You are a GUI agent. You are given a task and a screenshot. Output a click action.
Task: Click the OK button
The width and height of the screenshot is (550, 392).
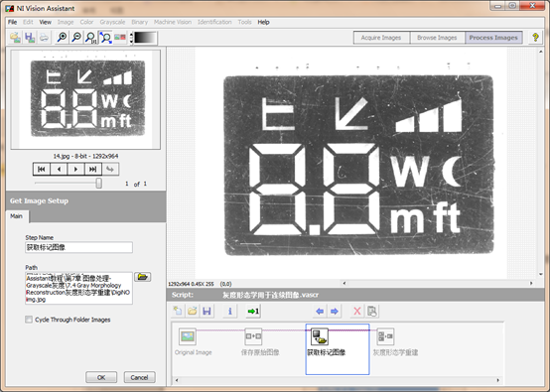101,377
